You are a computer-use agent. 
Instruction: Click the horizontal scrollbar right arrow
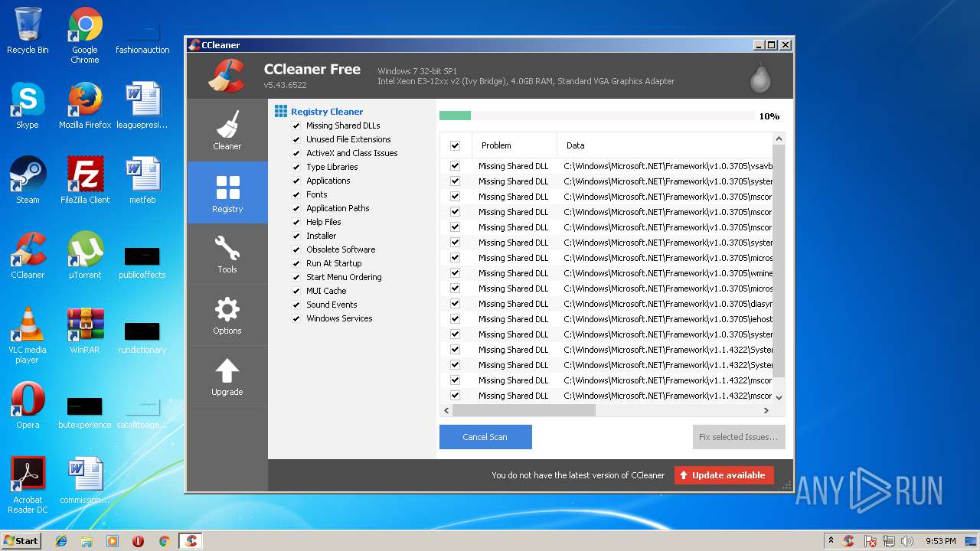(x=766, y=410)
